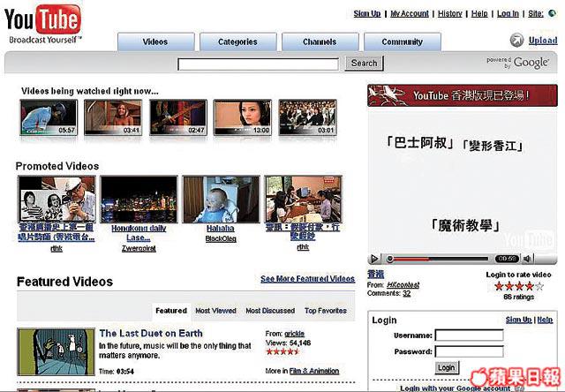The image size is (565, 392).
Task: Click the Hahaha video title link
Action: pyautogui.click(x=221, y=229)
